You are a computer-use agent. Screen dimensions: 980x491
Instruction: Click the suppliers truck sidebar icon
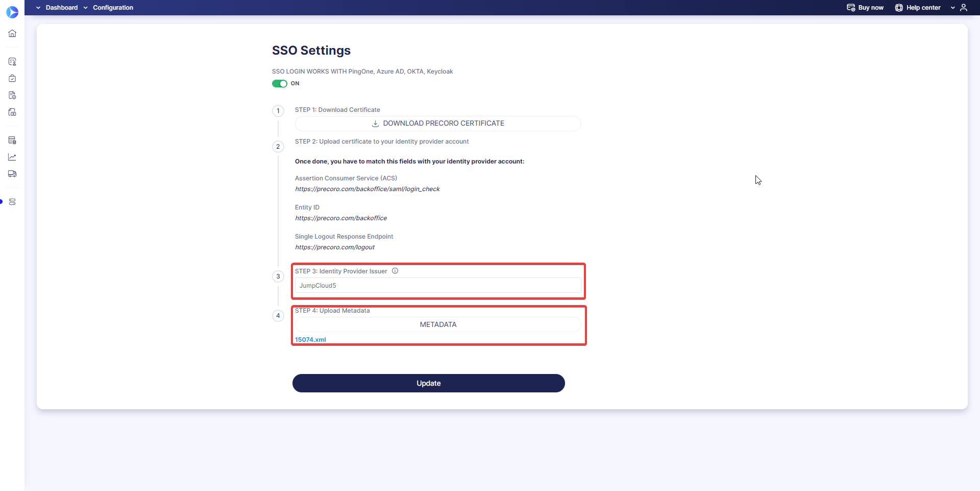12,174
